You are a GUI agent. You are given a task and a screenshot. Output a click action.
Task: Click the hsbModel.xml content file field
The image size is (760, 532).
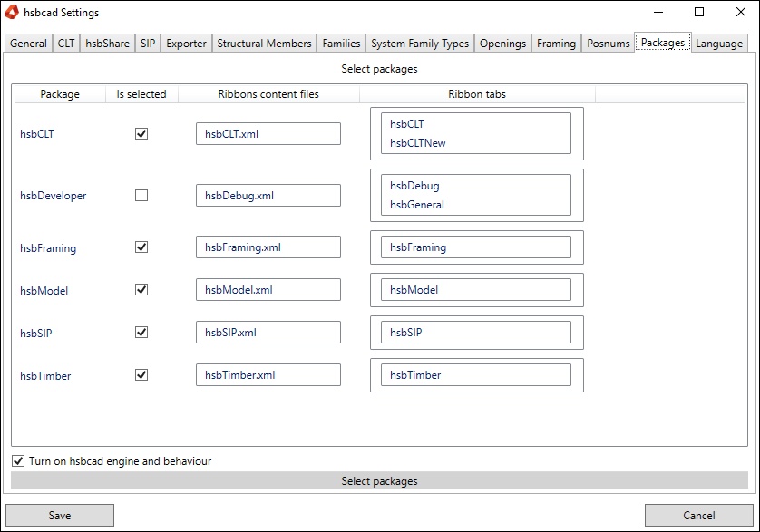(x=268, y=290)
